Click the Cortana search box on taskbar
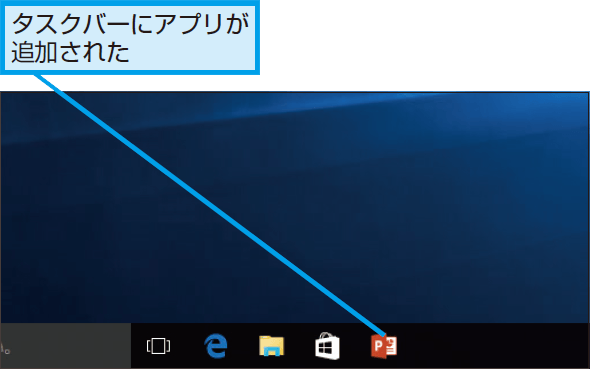This screenshot has height=369, width=595. [65, 346]
